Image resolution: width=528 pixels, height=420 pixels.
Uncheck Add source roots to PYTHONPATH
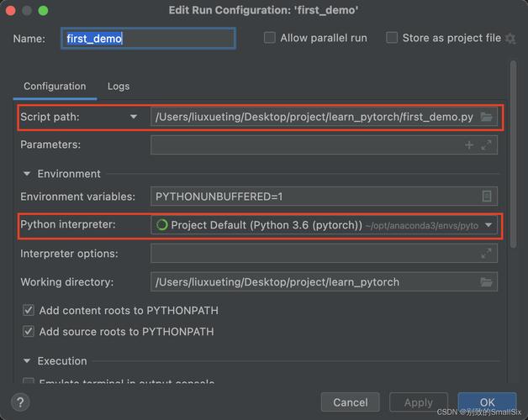click(29, 332)
